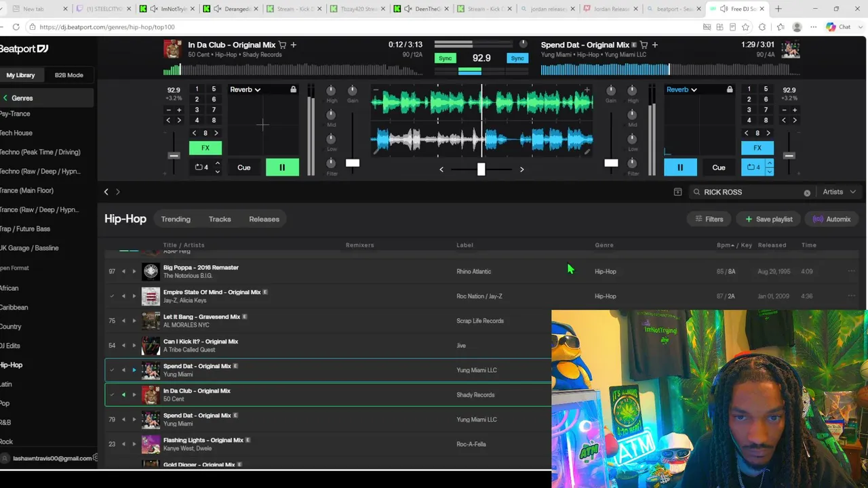
Task: Increase left deck loop size with up chevron
Action: click(217, 163)
